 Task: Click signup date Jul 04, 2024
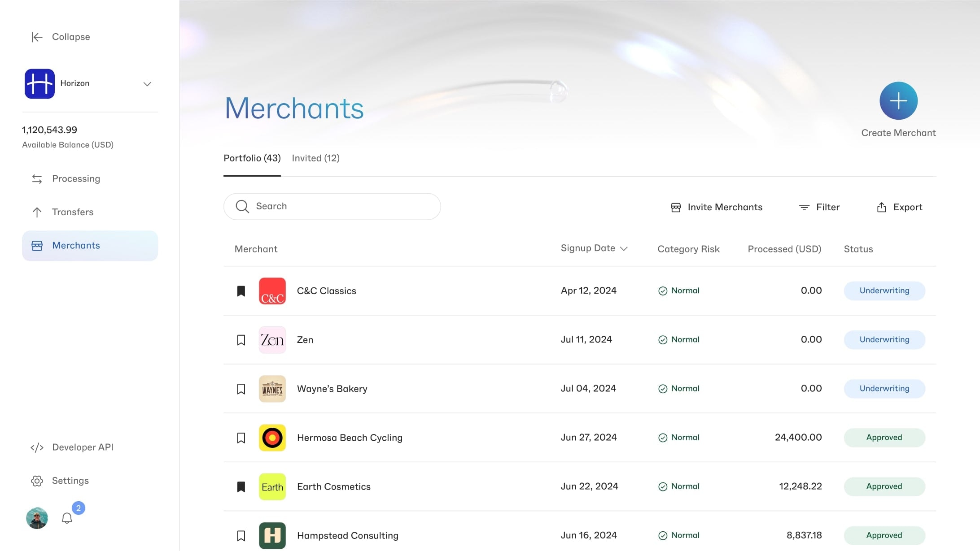pos(588,388)
